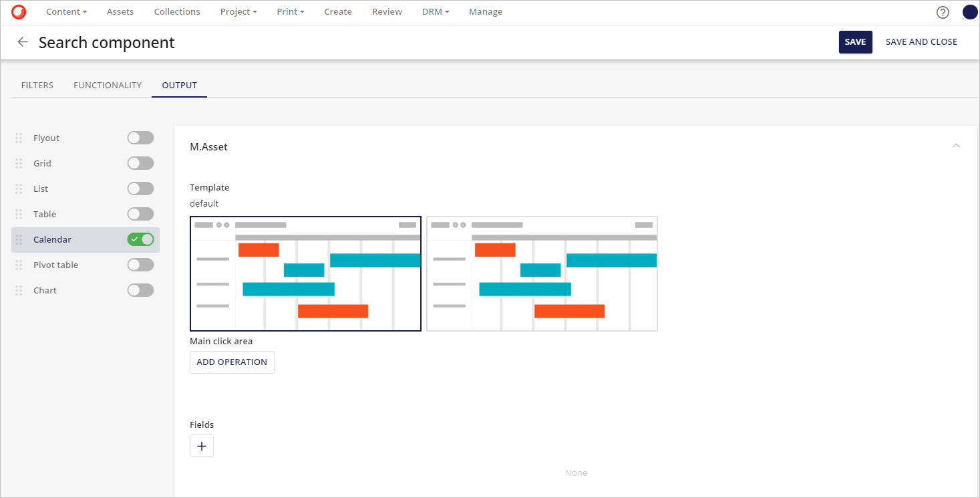Open the help question mark icon
Image resolution: width=980 pixels, height=498 pixels.
point(943,12)
